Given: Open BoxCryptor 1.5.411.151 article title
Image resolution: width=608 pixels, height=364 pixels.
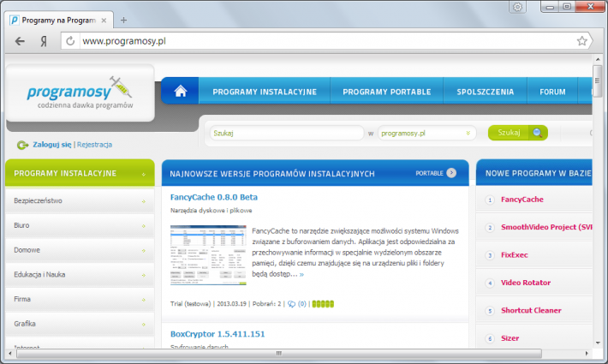Looking at the screenshot, I should click(218, 334).
